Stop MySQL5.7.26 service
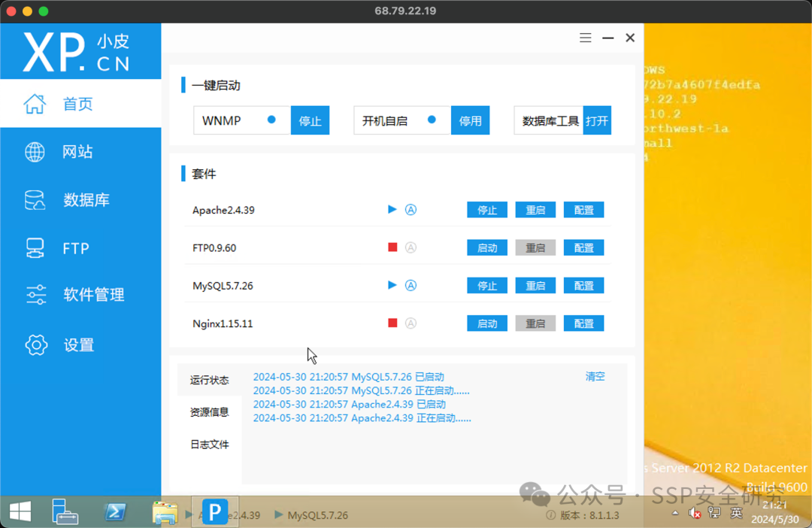Screen dimensions: 812x528 pos(486,286)
